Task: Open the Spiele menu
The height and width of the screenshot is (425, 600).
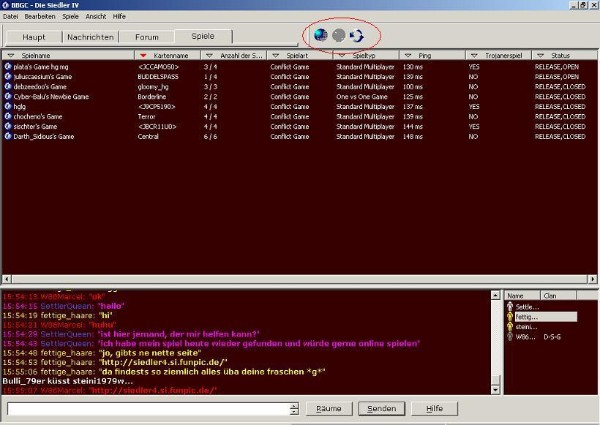Action: pos(70,16)
